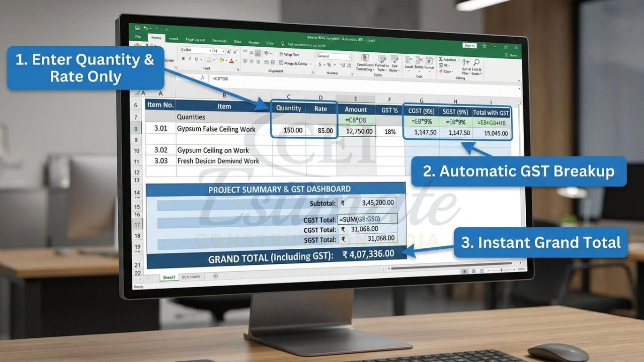Viewport: 644px width, 362px height.
Task: Click the AutoSum icon
Action: pos(441,60)
